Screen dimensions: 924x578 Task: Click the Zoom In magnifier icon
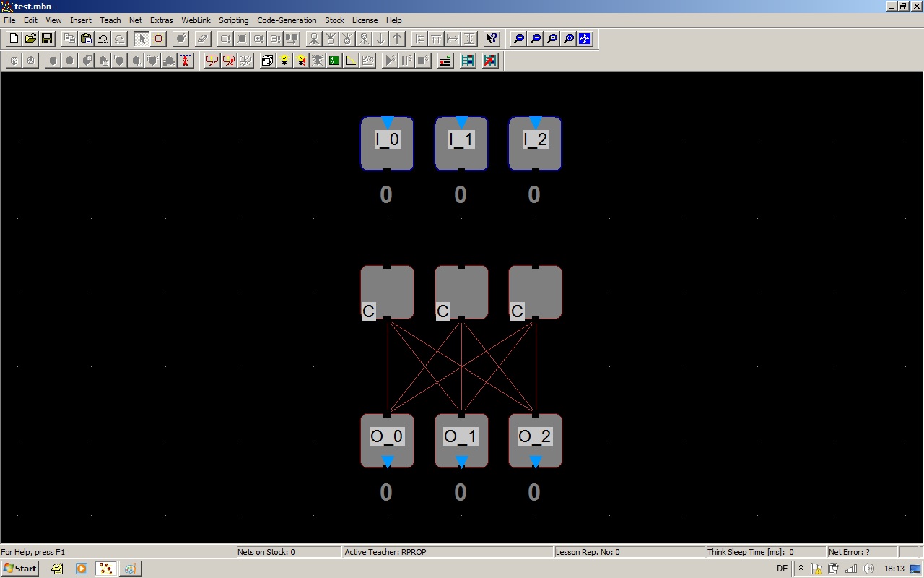(518, 39)
